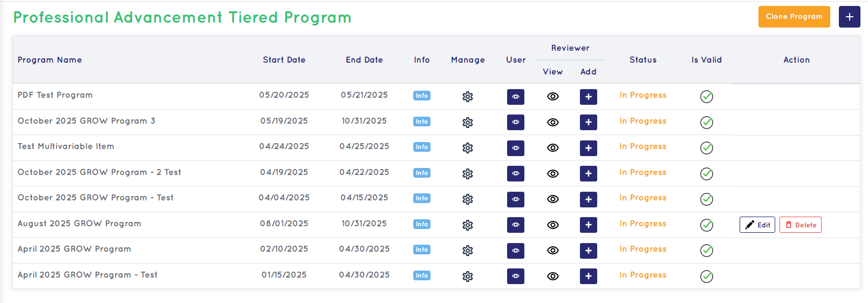Add reviewer to October 2025 GROW Program - 2 Test

click(x=589, y=174)
